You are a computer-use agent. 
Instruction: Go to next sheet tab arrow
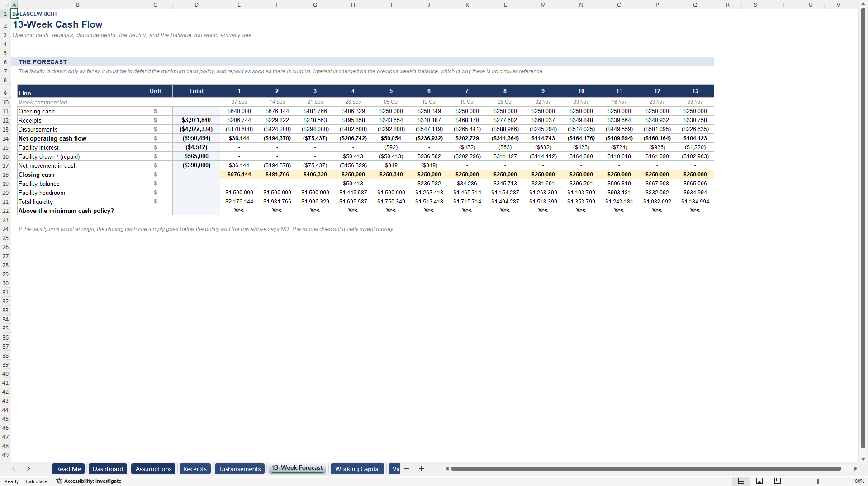28,469
